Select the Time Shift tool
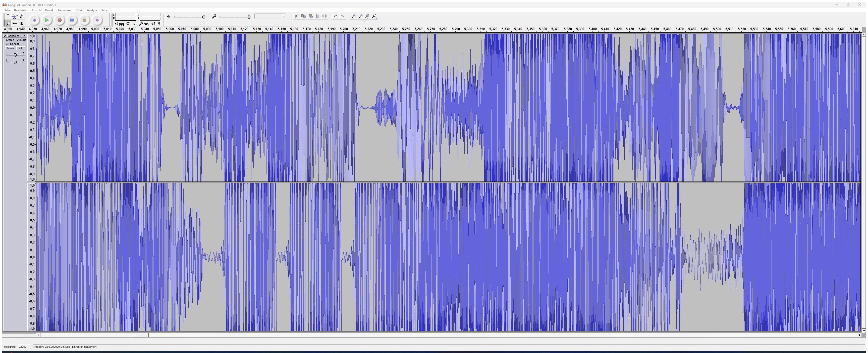Image resolution: width=868 pixels, height=353 pixels. pyautogui.click(x=15, y=24)
